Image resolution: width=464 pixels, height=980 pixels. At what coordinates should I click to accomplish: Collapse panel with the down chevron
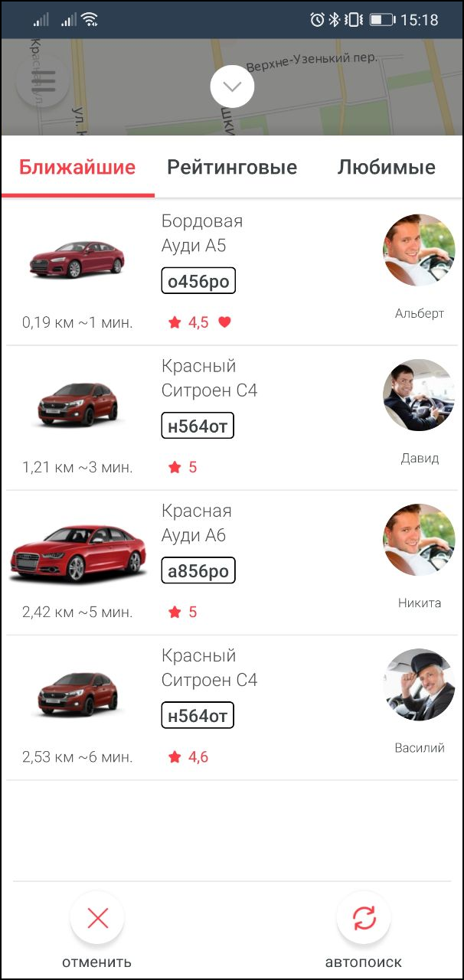coord(232,87)
